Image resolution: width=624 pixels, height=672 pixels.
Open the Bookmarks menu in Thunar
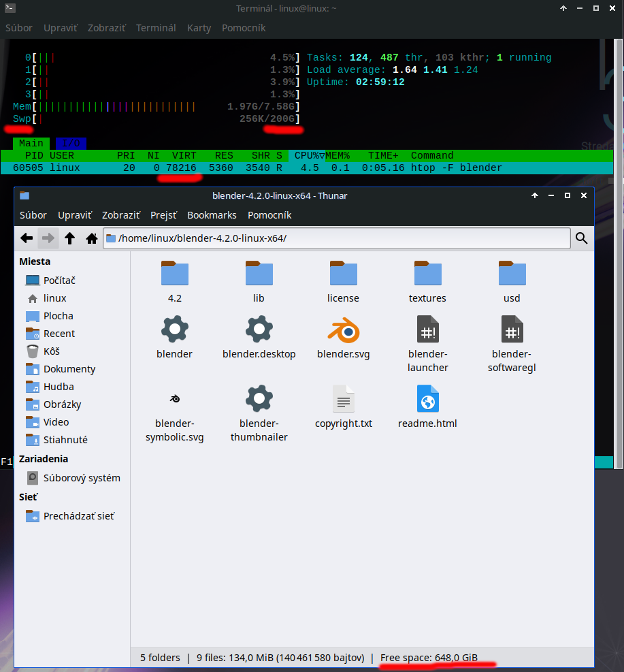[x=212, y=214]
